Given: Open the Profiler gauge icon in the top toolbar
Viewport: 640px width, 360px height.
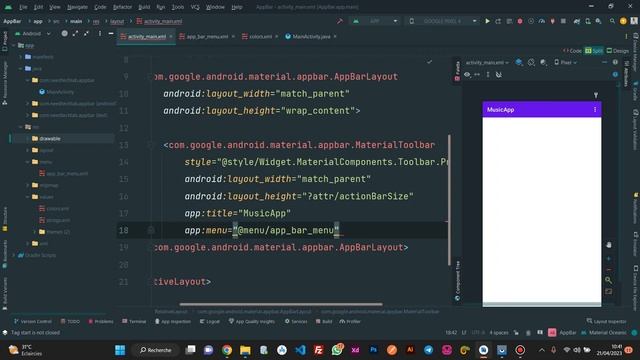Looking at the screenshot, I should coord(542,21).
